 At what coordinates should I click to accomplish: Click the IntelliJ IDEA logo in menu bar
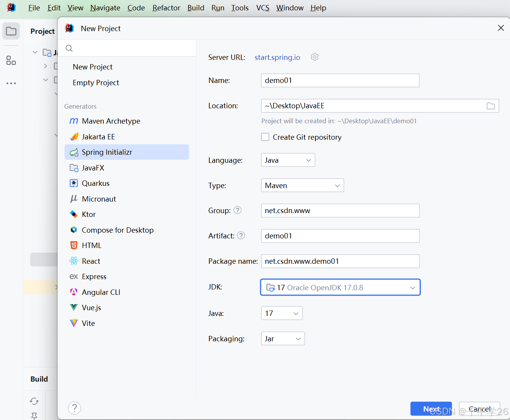pos(11,7)
